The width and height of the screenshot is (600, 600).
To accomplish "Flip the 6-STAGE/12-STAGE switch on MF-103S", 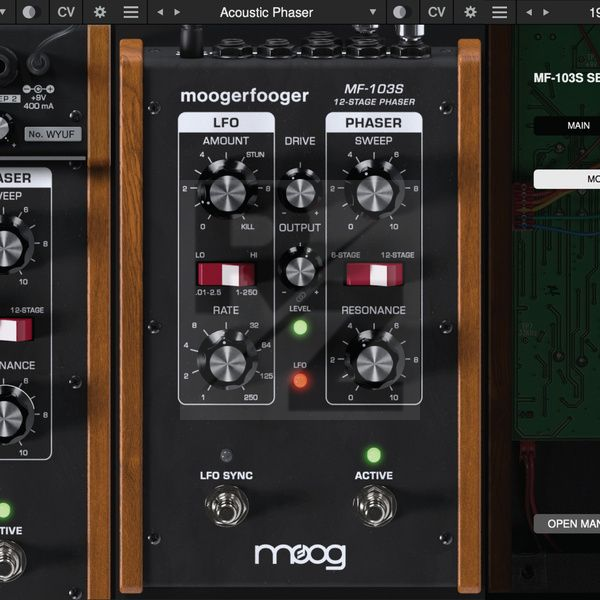I will click(x=375, y=274).
